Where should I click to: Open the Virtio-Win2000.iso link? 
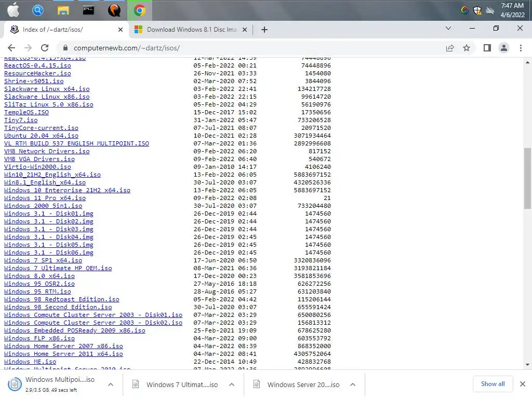pyautogui.click(x=37, y=167)
